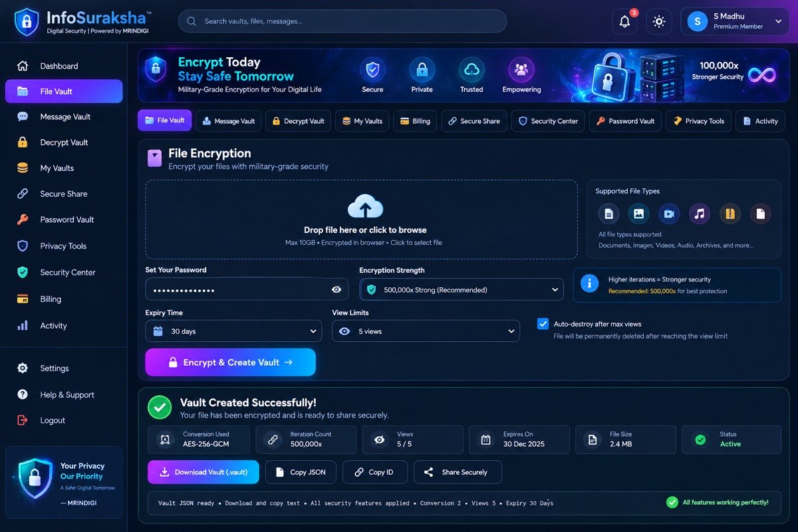This screenshot has height=532, width=798.
Task: Click Logout in the sidebar
Action: click(64, 420)
